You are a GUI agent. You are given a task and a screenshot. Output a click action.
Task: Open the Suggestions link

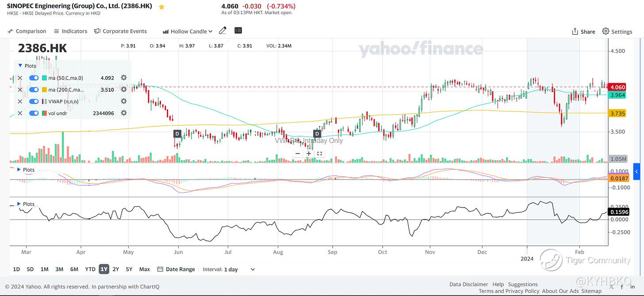(x=523, y=284)
